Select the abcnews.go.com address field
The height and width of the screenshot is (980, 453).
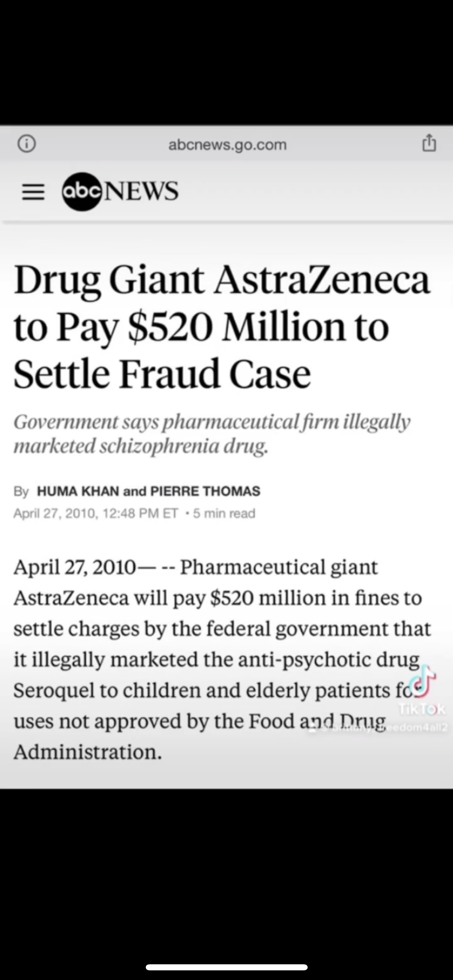(227, 145)
